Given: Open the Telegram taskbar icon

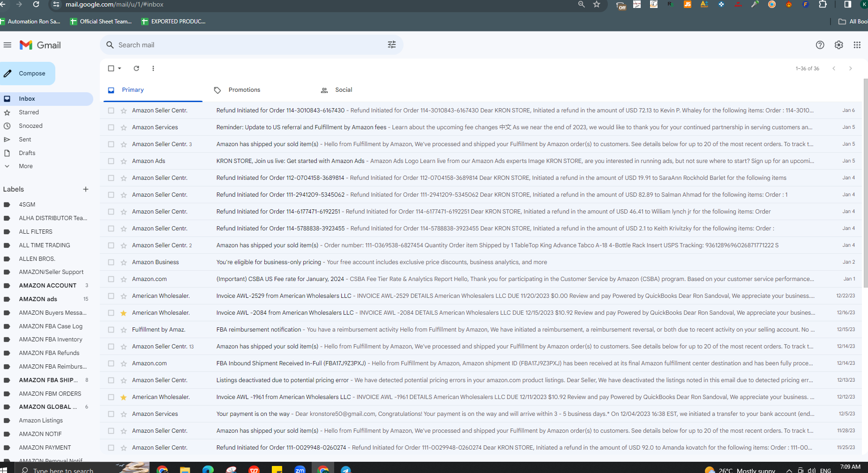Looking at the screenshot, I should point(346,469).
